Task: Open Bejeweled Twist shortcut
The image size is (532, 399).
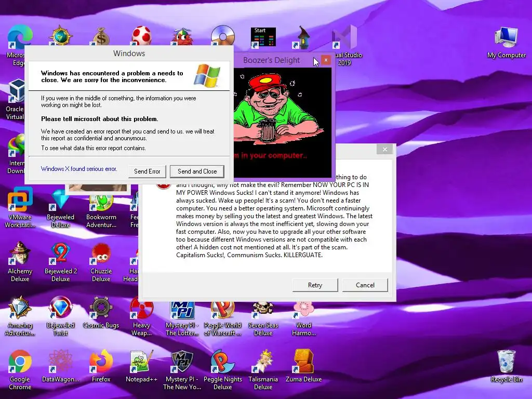Action: point(60,308)
